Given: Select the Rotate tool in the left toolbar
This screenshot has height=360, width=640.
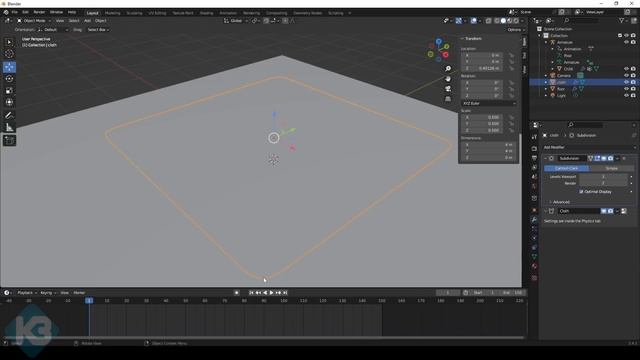Looking at the screenshot, I should 9,79.
